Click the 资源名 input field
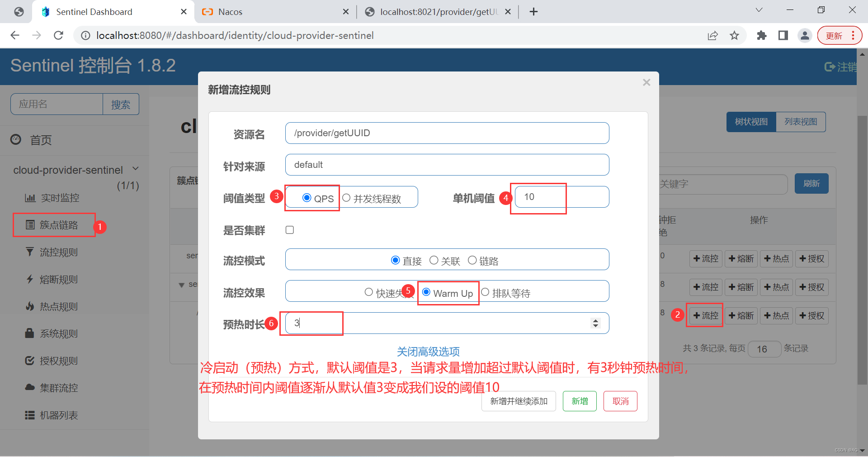Viewport: 868px width, 457px height. [447, 133]
